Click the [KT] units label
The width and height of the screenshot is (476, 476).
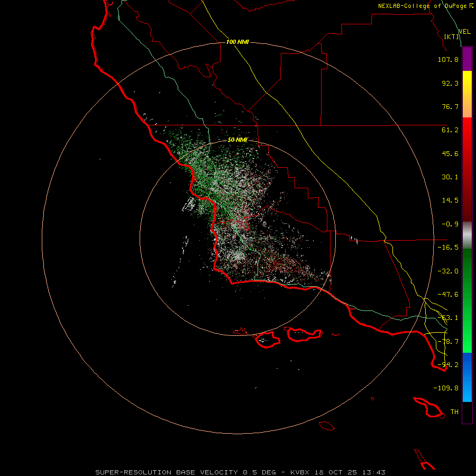[452, 36]
